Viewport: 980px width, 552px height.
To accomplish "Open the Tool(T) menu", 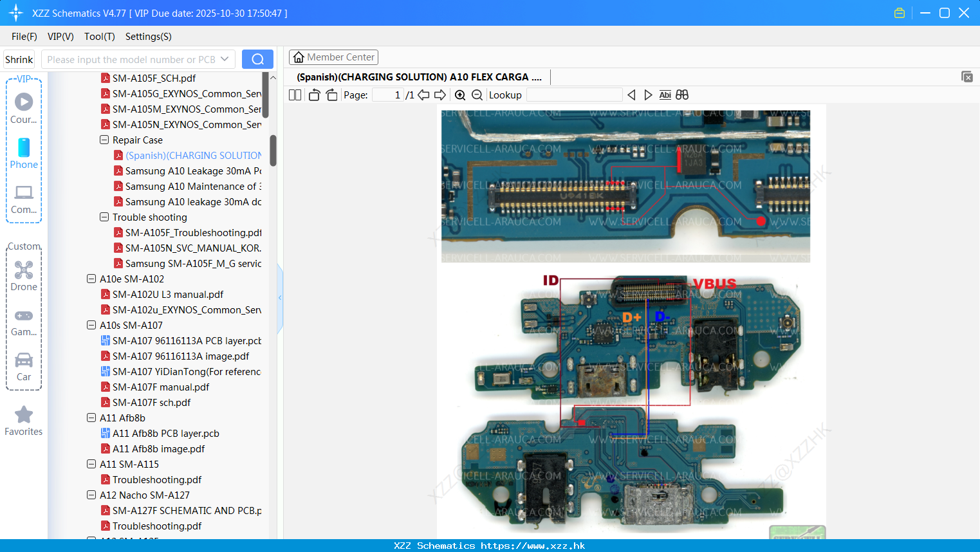I will [x=100, y=37].
